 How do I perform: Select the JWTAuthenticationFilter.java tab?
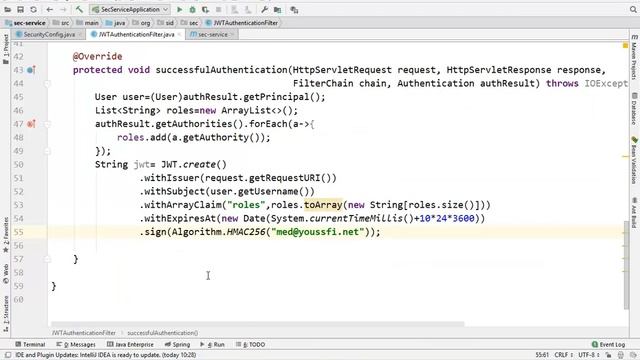point(136,35)
